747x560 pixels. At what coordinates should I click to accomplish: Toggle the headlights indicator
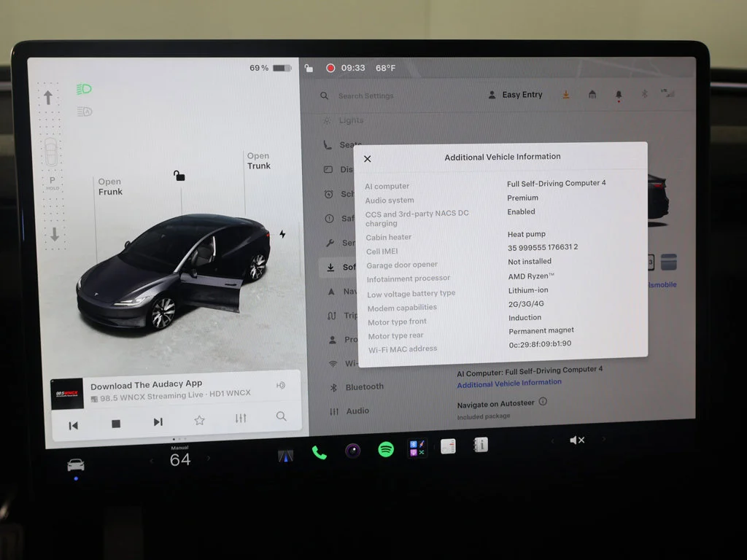point(84,89)
